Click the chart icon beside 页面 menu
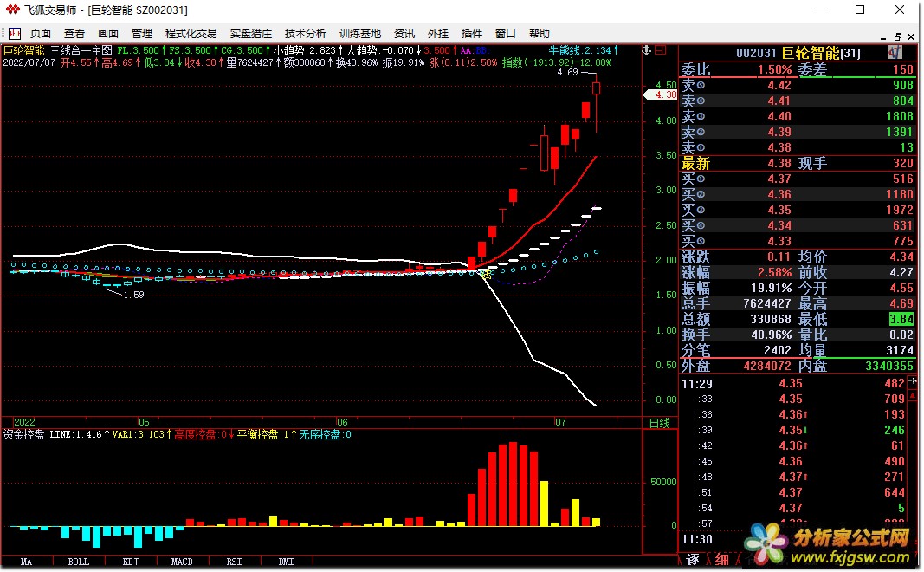 coord(14,34)
